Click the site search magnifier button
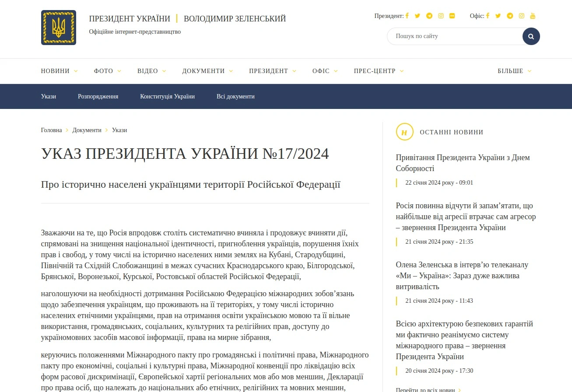 click(x=531, y=36)
